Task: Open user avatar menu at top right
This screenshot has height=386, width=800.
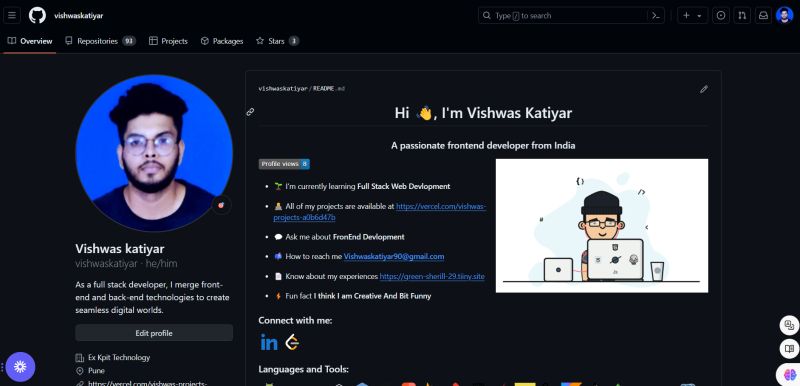Action: pyautogui.click(x=784, y=15)
